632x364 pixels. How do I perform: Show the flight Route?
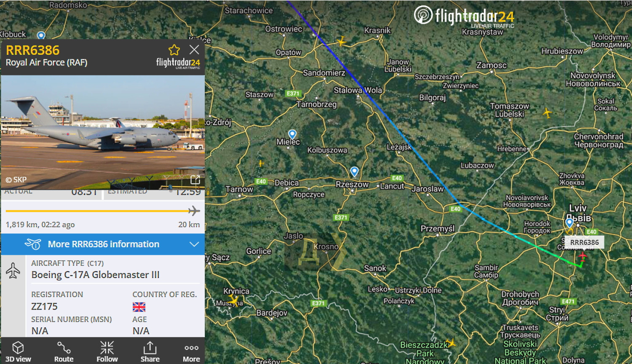point(64,352)
